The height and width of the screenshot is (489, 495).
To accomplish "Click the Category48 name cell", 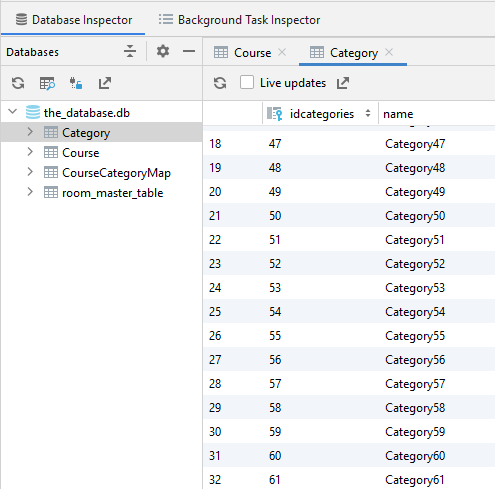I will pos(415,168).
